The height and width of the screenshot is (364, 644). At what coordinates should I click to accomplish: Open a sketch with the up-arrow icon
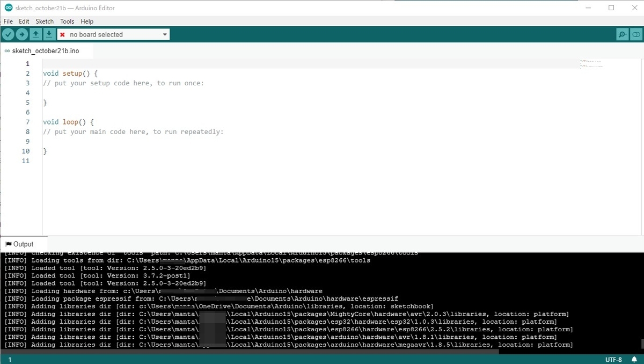click(x=35, y=34)
